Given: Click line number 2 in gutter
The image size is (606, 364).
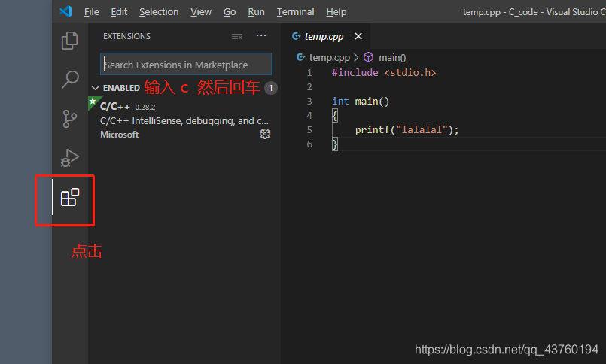Looking at the screenshot, I should click(309, 86).
